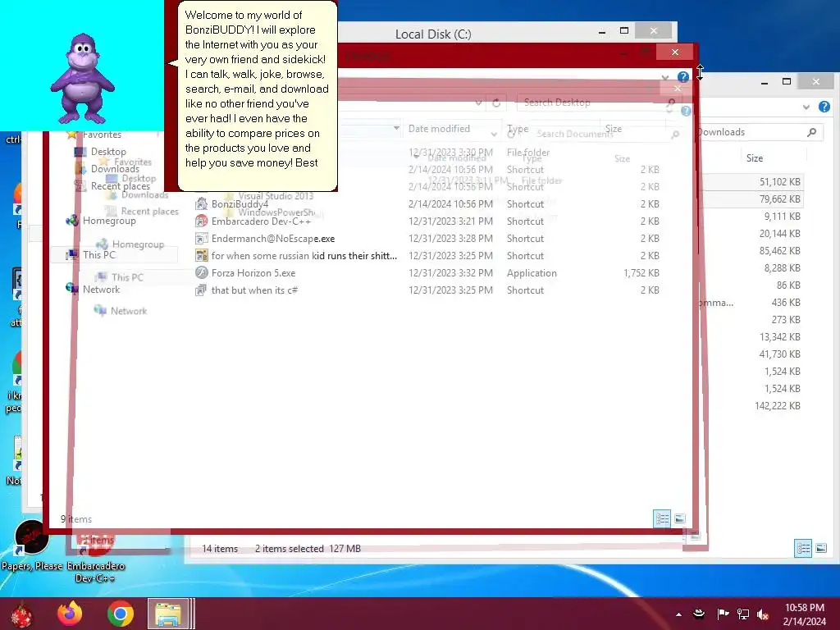Image resolution: width=840 pixels, height=630 pixels.
Task: Open help in the red Desktop window
Action: 683,77
